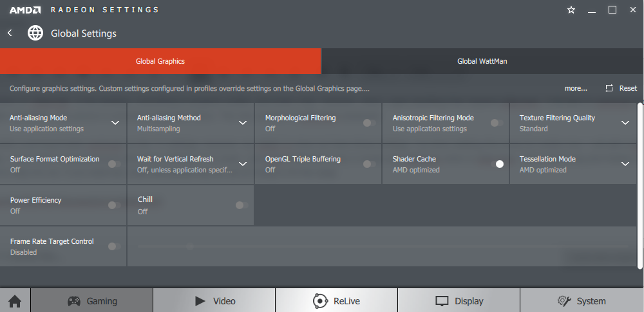Open the Display tab label

469,301
